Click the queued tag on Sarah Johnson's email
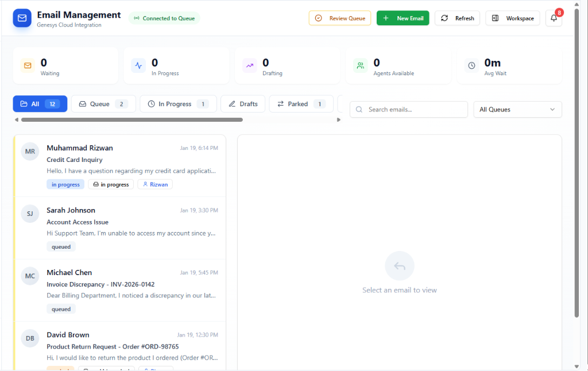Screen dimensions: 588x371 61,247
